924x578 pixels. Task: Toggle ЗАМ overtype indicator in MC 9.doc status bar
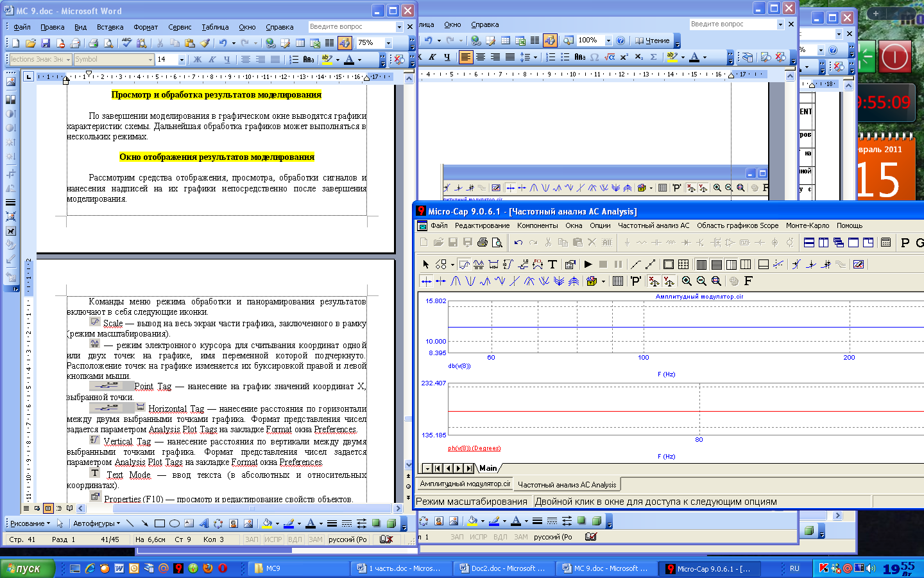[x=316, y=539]
